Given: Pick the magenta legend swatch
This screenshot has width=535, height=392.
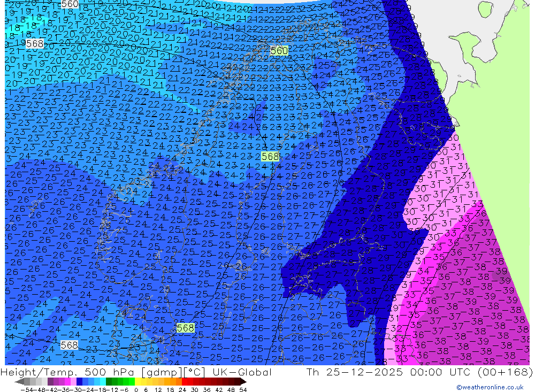Looking at the screenshot, I should coord(67,382).
